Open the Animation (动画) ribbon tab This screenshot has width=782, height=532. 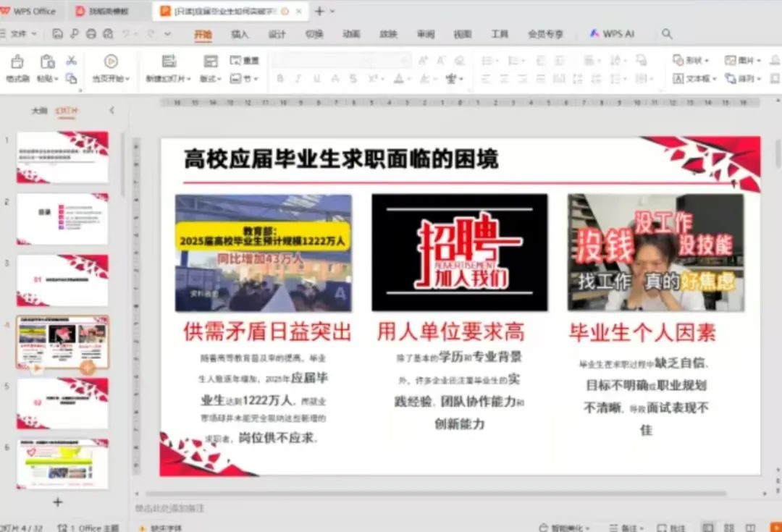351,34
